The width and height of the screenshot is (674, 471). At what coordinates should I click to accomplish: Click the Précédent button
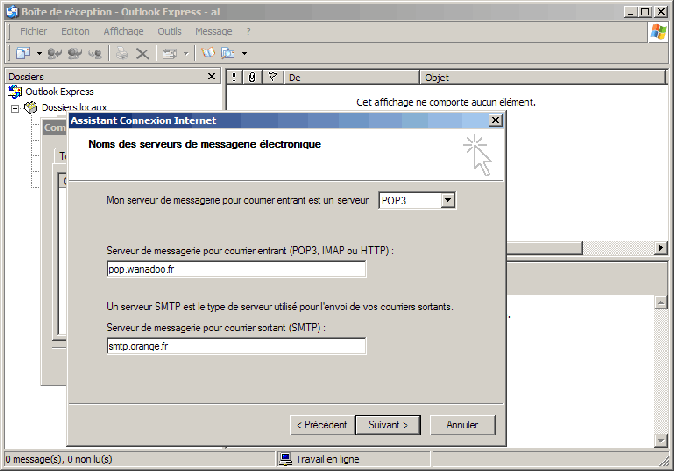click(322, 425)
